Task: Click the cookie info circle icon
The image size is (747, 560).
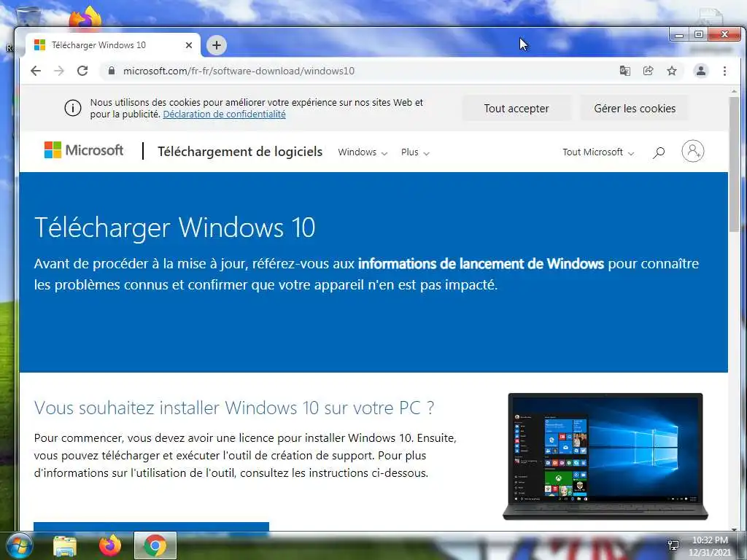Action: (x=73, y=108)
